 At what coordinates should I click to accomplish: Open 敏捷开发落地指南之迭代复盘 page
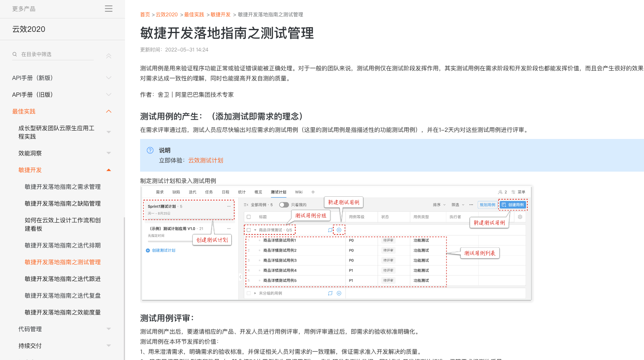pyautogui.click(x=63, y=296)
